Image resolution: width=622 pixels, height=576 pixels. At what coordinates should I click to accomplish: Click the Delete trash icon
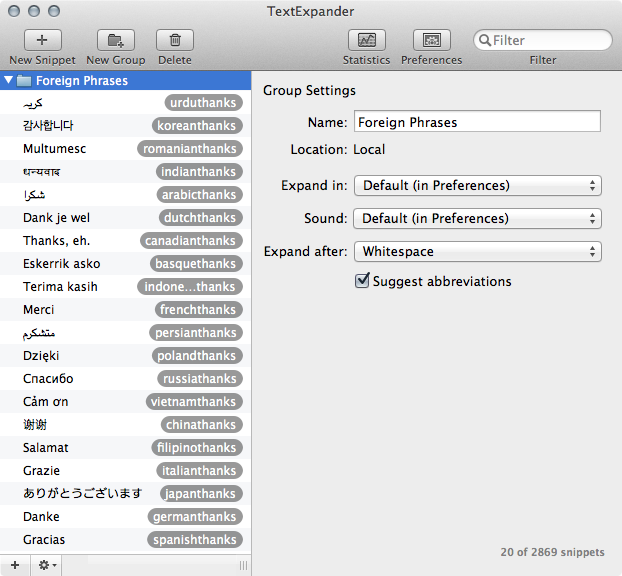175,40
